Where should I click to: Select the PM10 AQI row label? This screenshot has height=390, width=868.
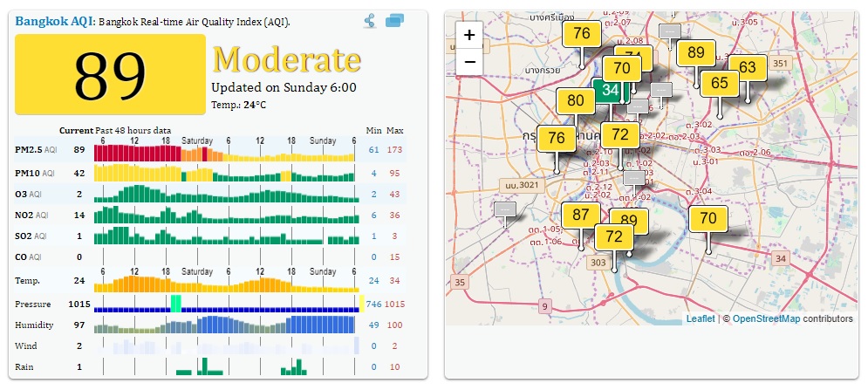[x=35, y=173]
